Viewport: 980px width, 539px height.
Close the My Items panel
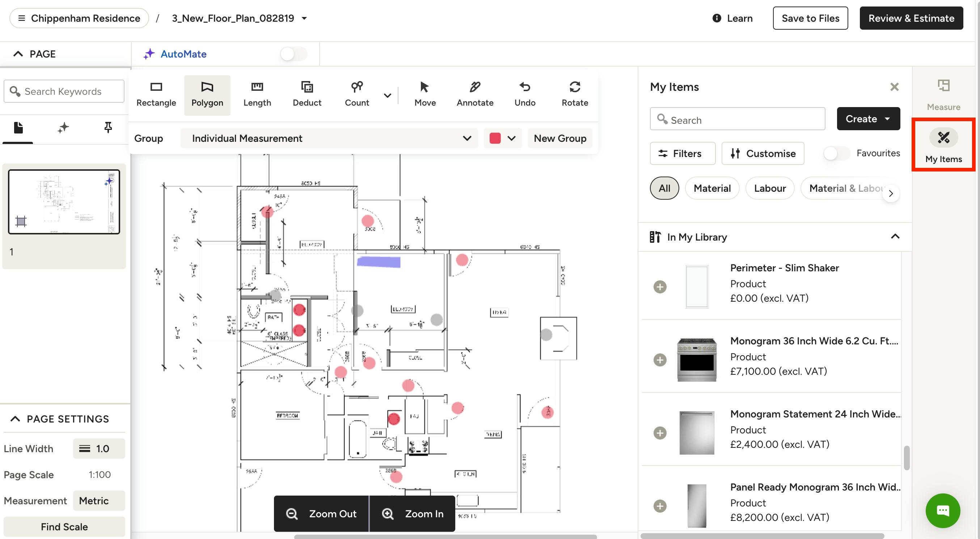(x=894, y=87)
